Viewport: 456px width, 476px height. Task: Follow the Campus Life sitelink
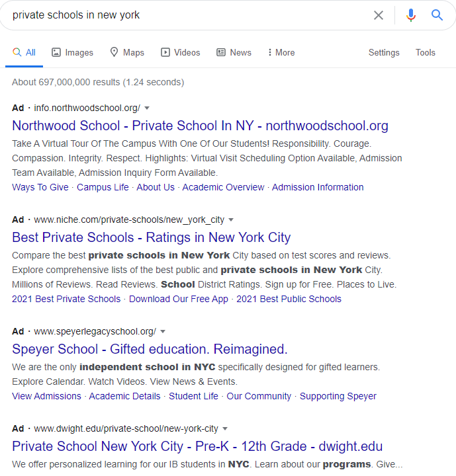click(x=103, y=187)
